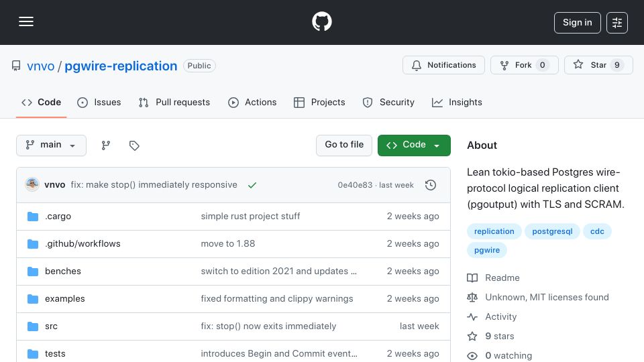Screen dimensions: 644x362
Task: Open the 9 stars link
Action: point(499,336)
